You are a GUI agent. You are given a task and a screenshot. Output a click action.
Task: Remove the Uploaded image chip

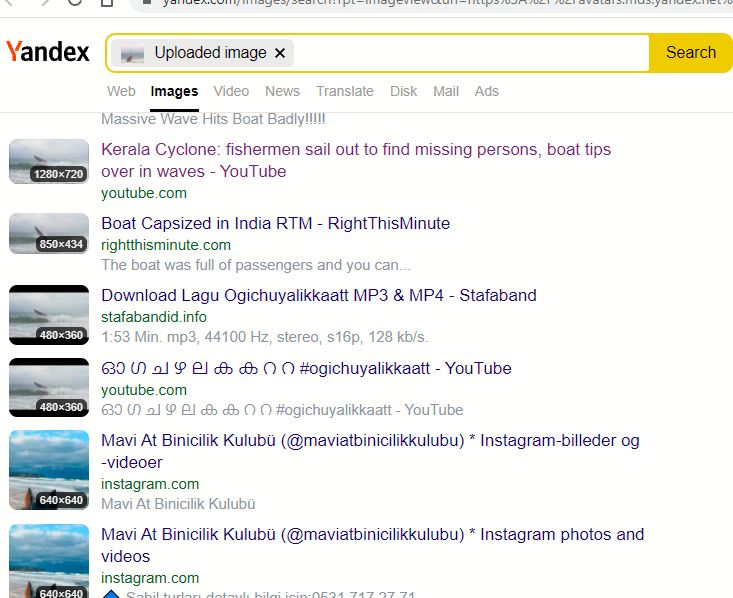pos(280,53)
